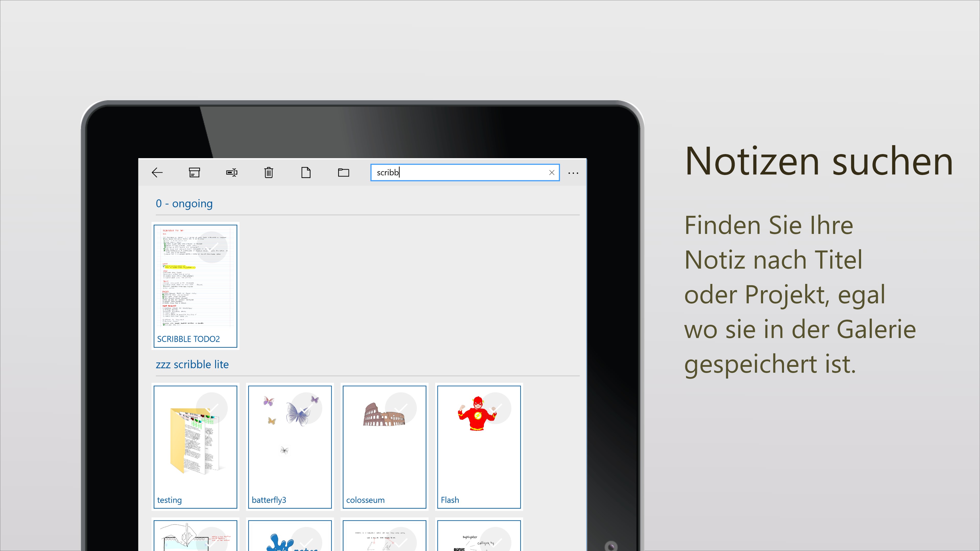The height and width of the screenshot is (551, 980).
Task: Click the archive box toolbar icon
Action: click(194, 173)
